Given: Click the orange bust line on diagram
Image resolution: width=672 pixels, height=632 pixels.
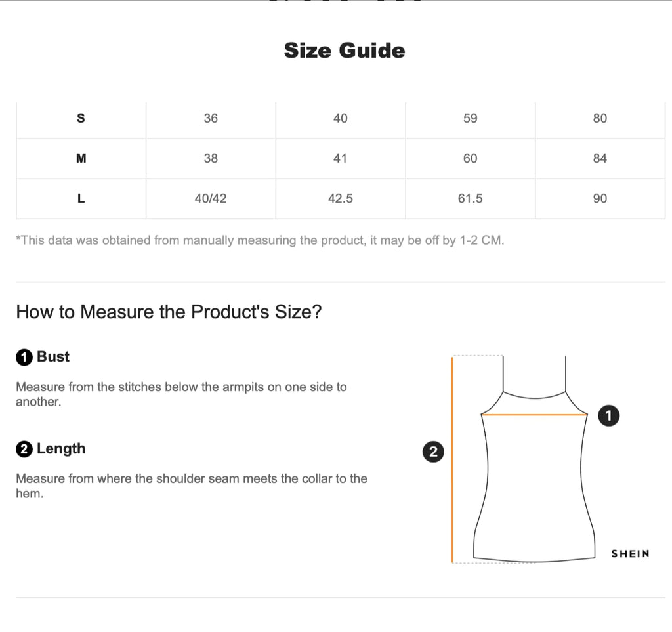Looking at the screenshot, I should (535, 415).
